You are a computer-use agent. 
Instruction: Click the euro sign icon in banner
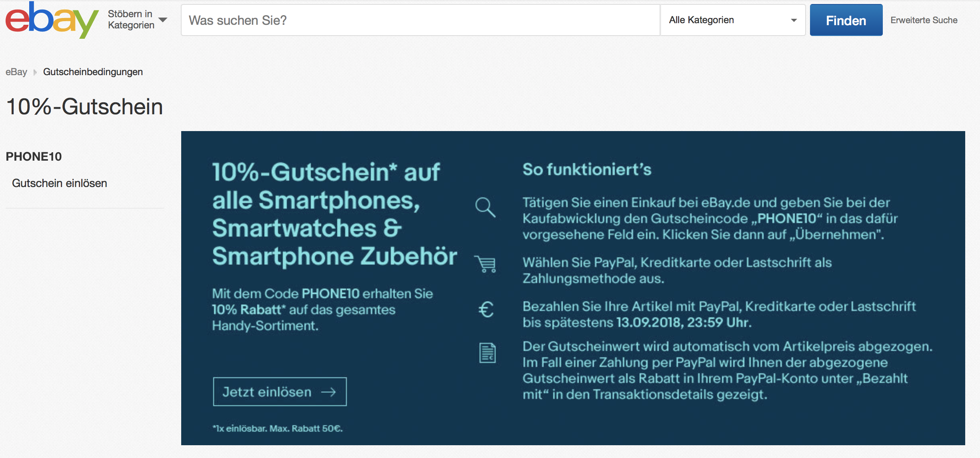click(x=486, y=310)
